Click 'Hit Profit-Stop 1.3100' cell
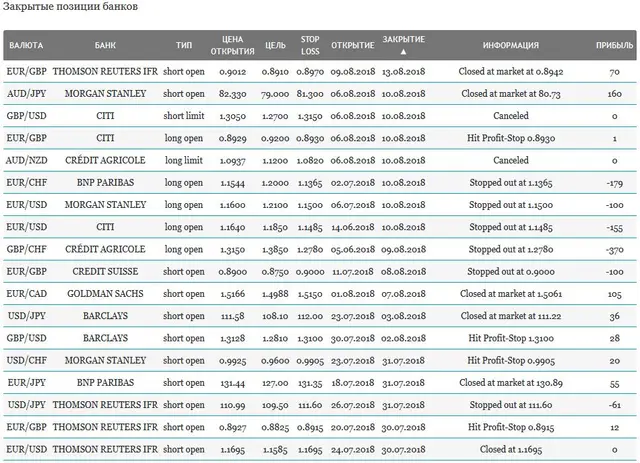 (x=511, y=338)
